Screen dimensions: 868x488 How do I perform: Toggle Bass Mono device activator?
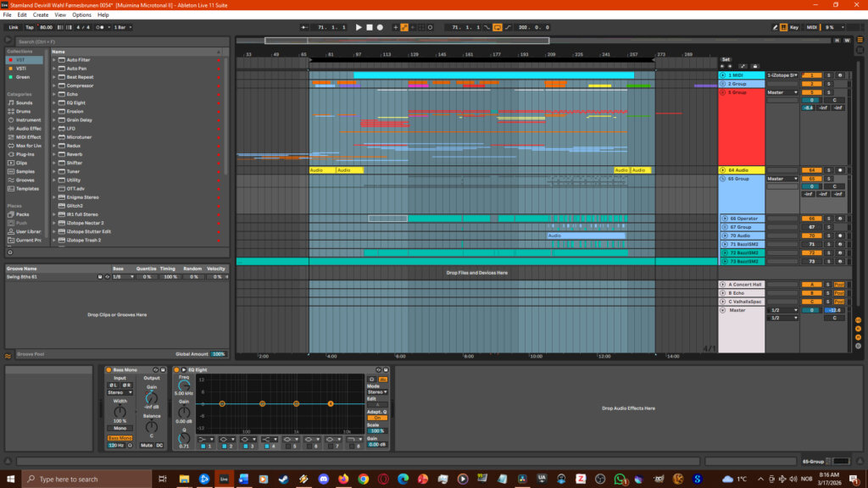(109, 369)
